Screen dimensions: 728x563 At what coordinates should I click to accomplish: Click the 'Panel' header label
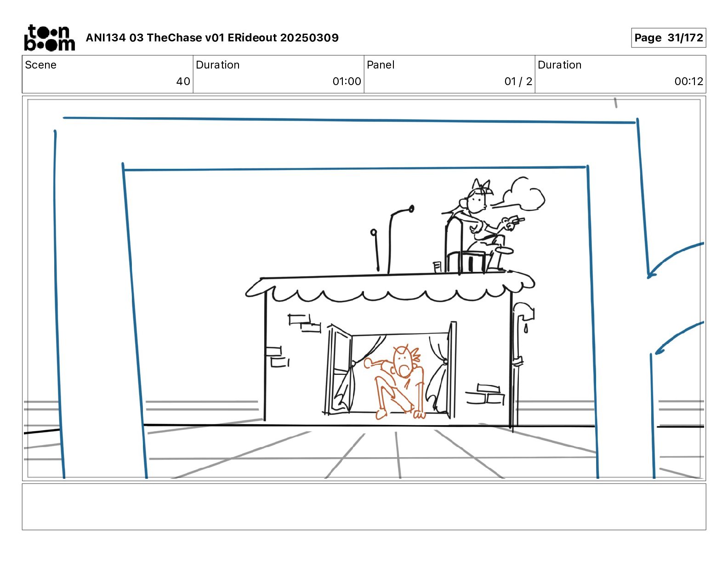coord(381,65)
